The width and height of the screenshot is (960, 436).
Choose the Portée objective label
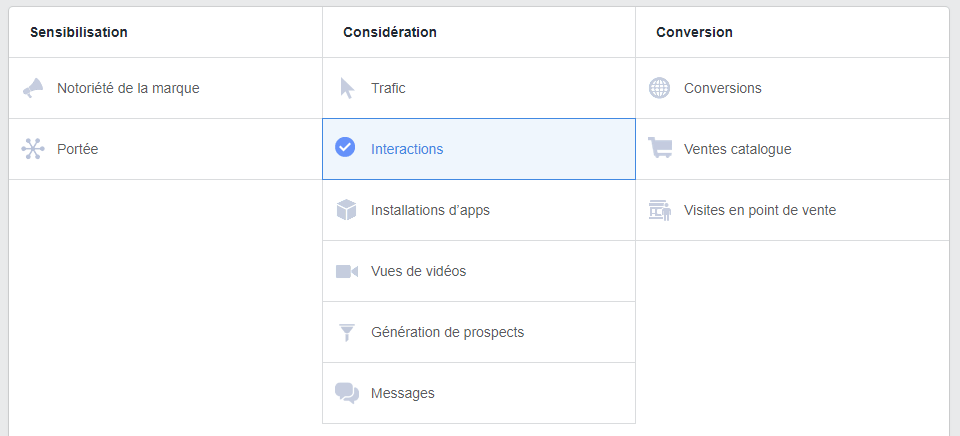click(x=78, y=149)
